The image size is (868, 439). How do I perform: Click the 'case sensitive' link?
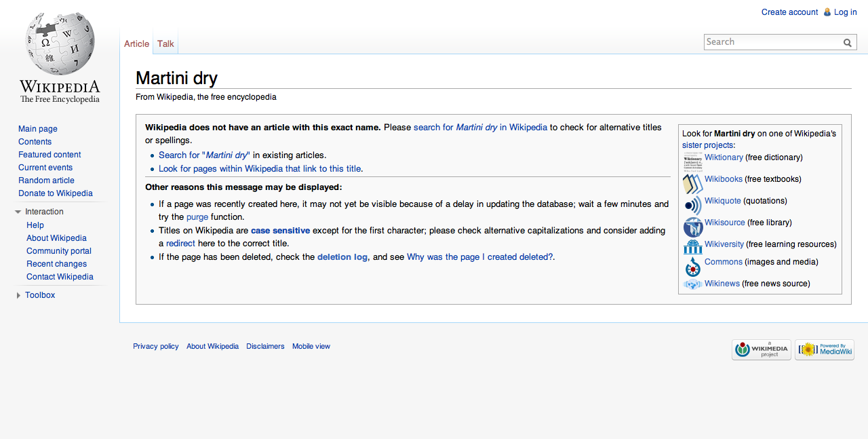280,231
